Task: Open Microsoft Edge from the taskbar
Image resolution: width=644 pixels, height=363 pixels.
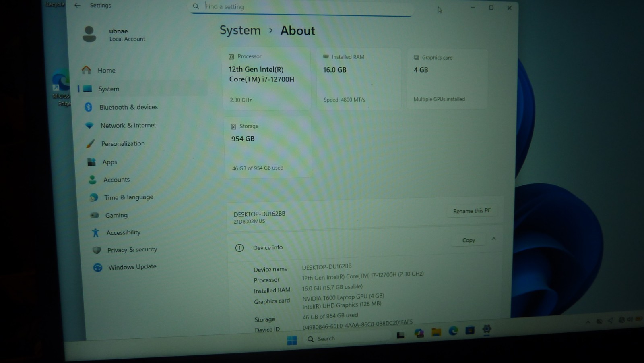Action: 453,331
